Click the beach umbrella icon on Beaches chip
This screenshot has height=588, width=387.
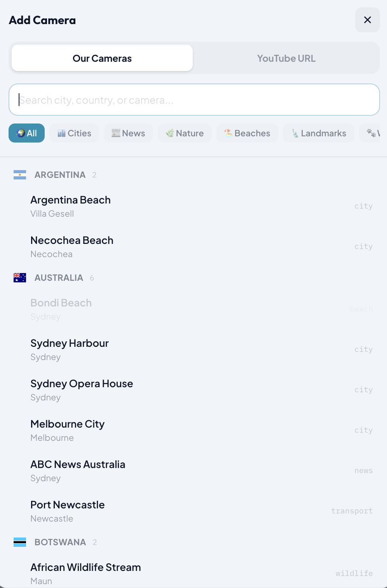coord(228,133)
